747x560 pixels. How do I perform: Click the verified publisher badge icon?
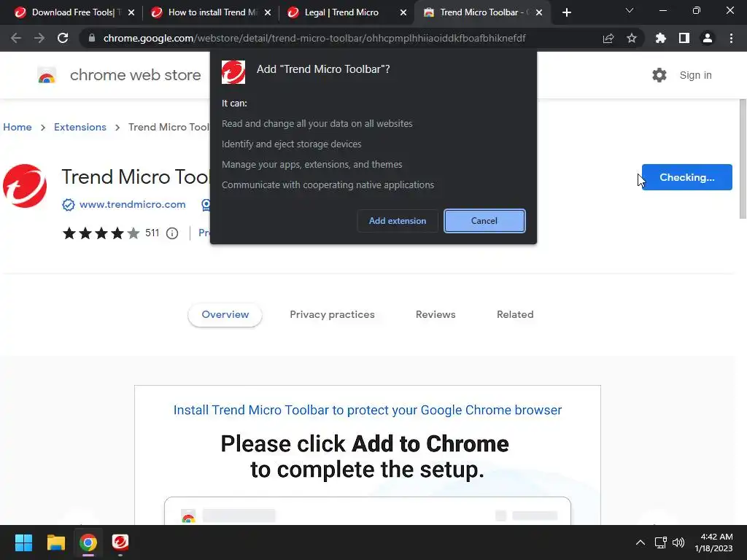click(69, 205)
